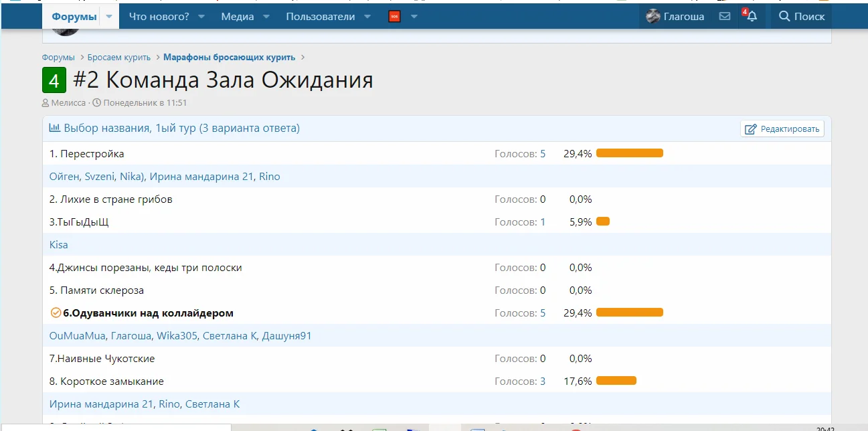Click vote count 3 for Короткое замыкание
The width and height of the screenshot is (868, 431).
click(x=543, y=381)
